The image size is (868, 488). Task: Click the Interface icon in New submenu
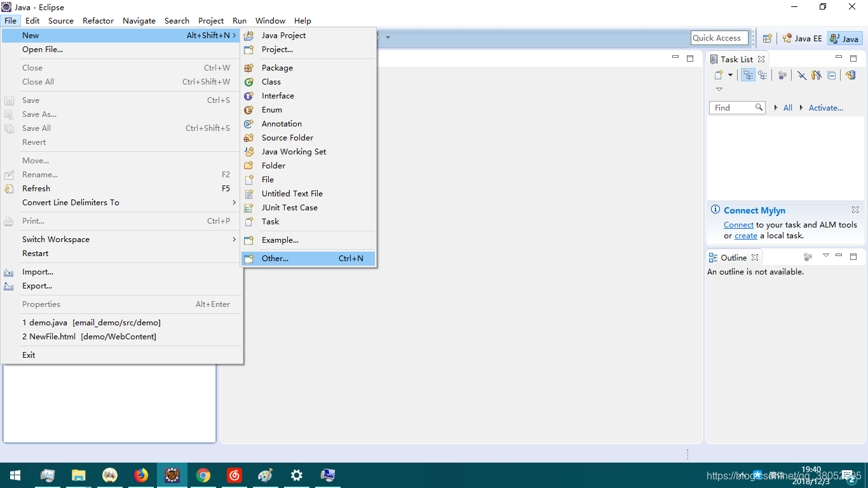(x=249, y=96)
